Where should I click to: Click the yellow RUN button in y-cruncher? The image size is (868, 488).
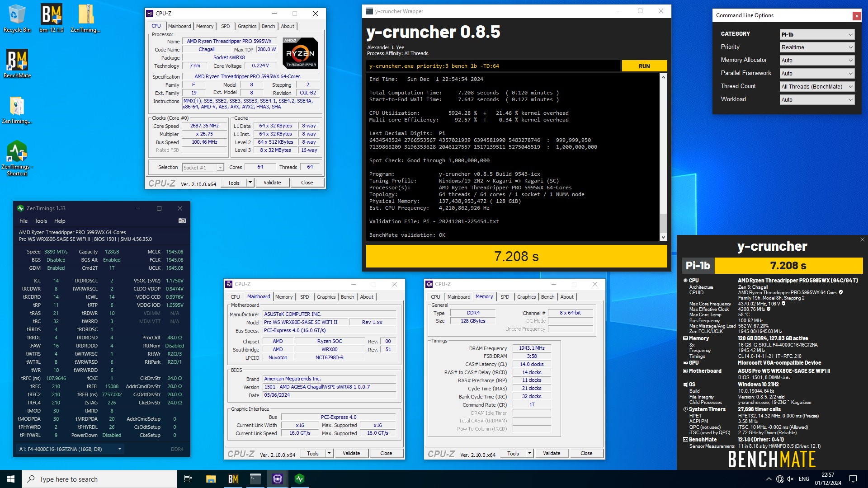[x=644, y=66]
